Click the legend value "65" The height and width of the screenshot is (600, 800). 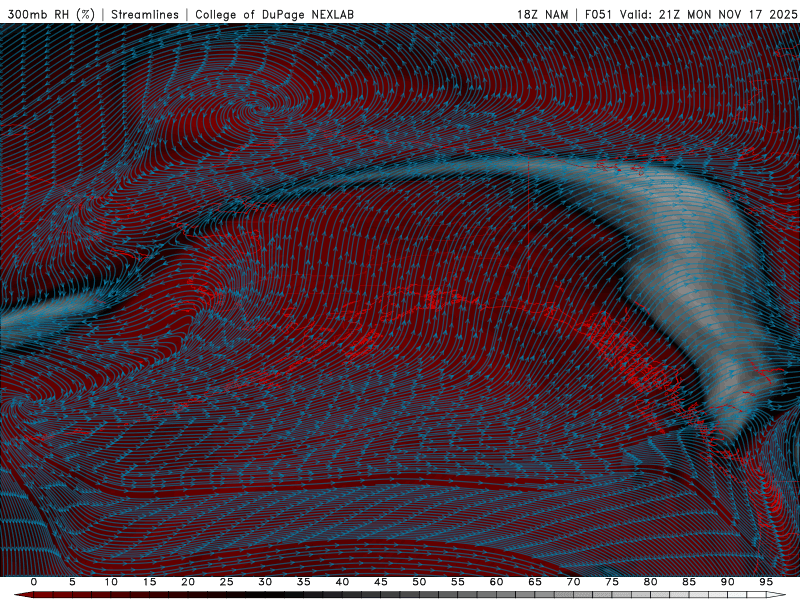[x=535, y=582]
